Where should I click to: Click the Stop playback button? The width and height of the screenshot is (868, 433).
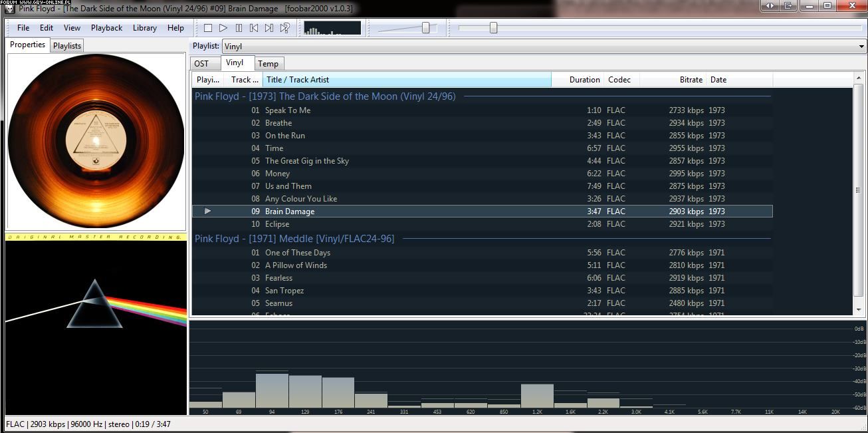[208, 28]
